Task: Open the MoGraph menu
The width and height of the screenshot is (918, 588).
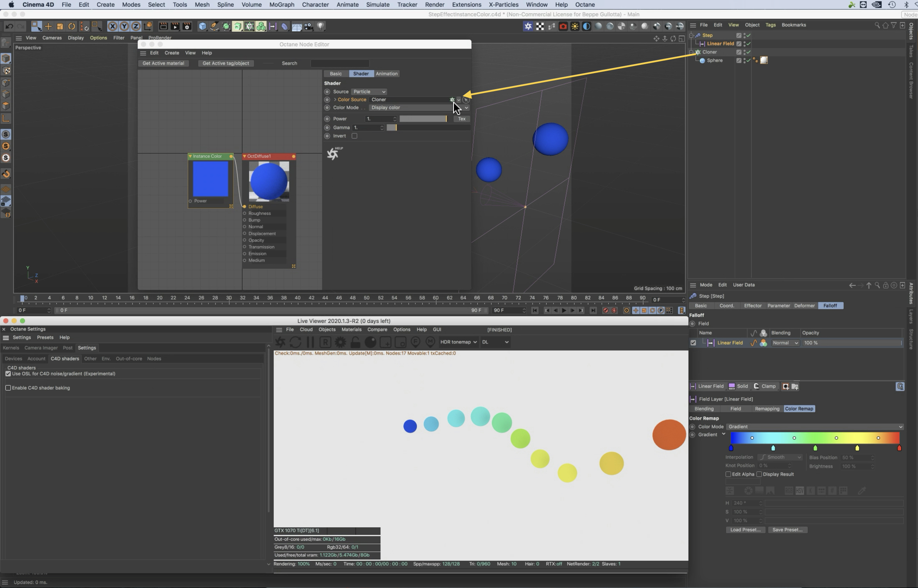Action: [281, 5]
